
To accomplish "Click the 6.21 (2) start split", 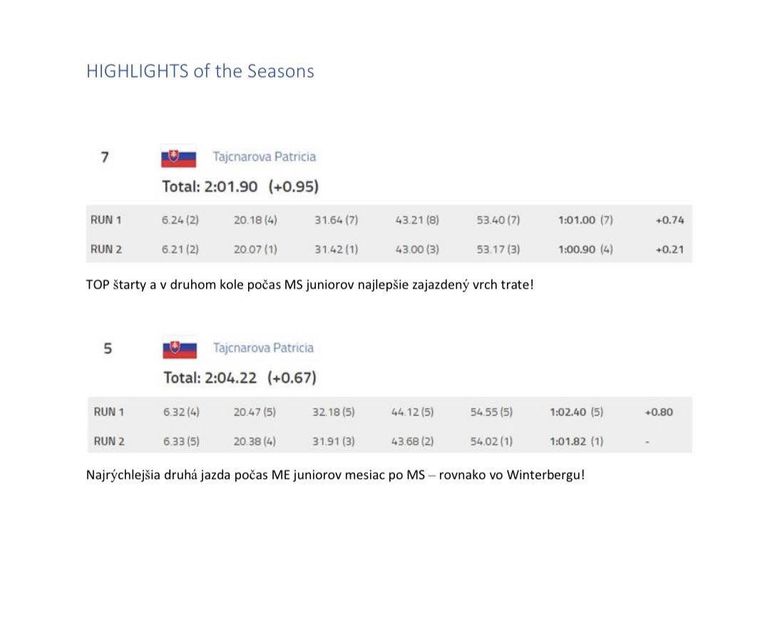I will (180, 249).
